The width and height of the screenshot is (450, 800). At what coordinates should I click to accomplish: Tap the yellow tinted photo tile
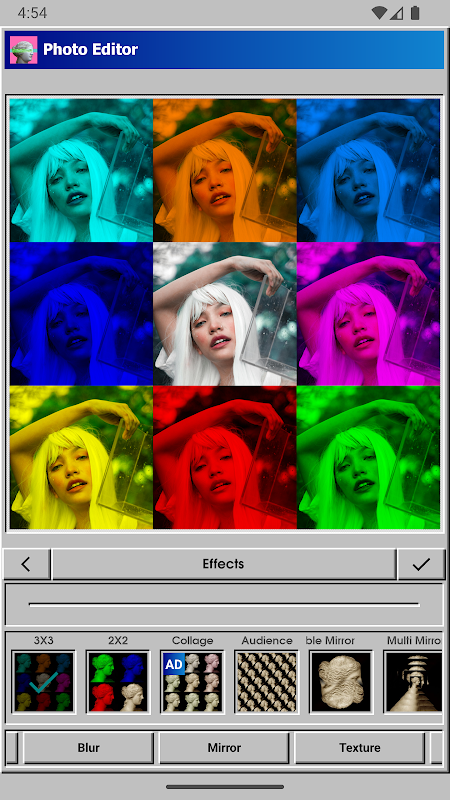click(x=81, y=457)
